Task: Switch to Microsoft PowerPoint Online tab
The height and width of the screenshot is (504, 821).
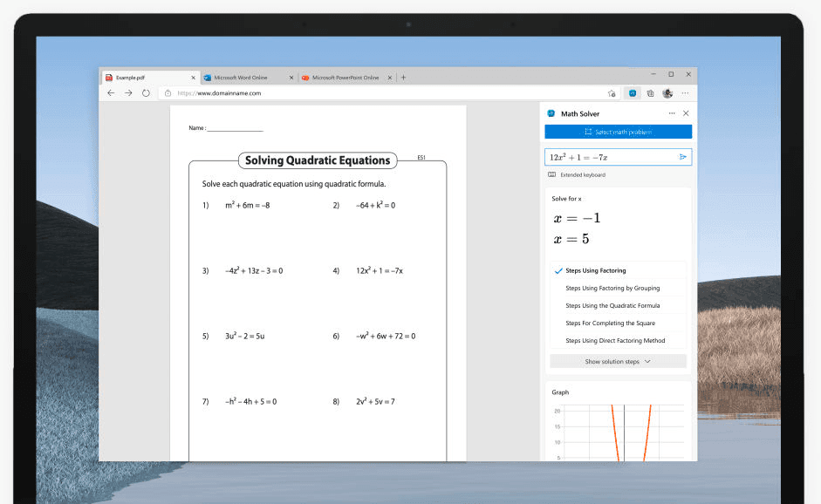Action: (345, 77)
